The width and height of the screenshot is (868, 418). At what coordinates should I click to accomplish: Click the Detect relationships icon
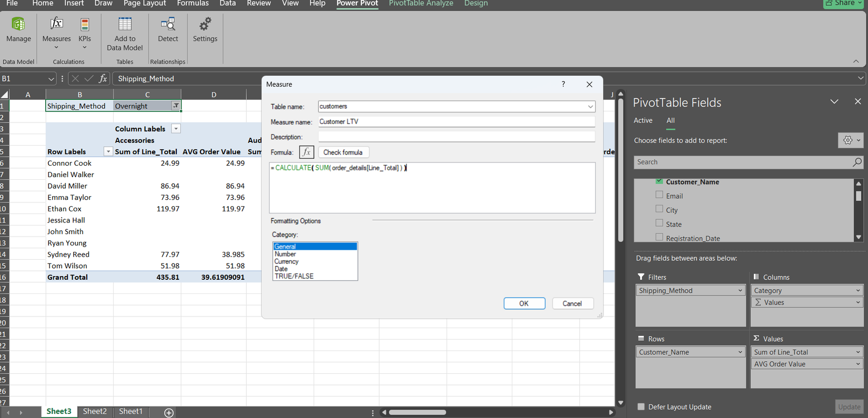point(168,25)
